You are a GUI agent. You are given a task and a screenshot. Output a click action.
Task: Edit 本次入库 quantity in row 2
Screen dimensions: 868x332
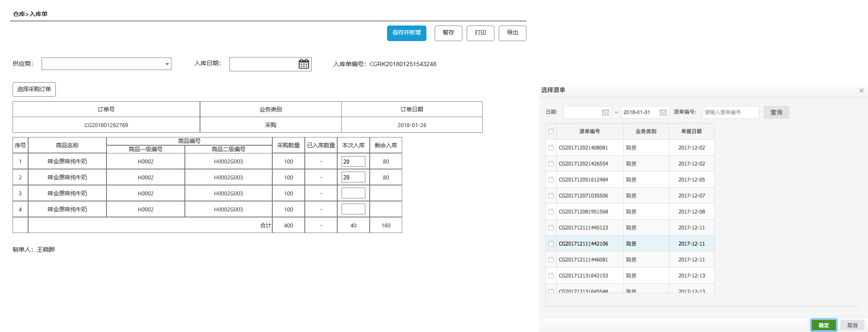[353, 177]
